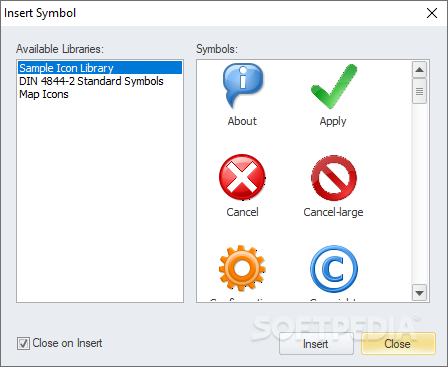Choose the Cancel-large prohibition symbol

(x=334, y=178)
